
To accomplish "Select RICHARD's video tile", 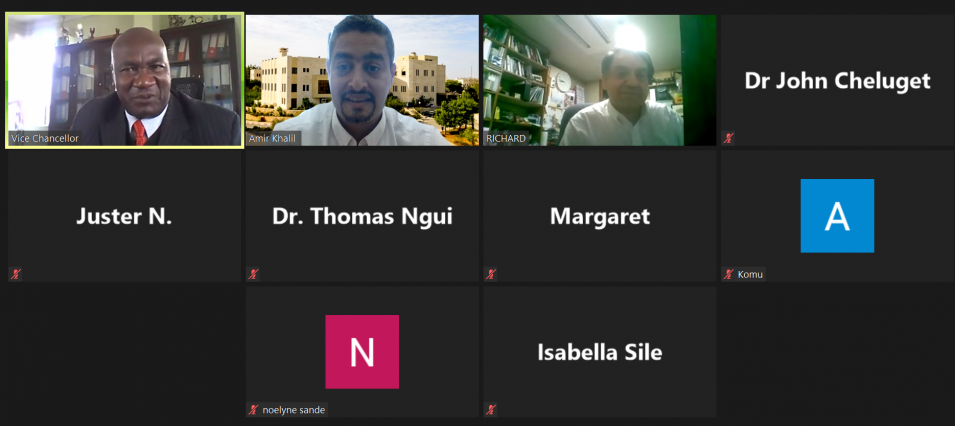I will [599, 80].
